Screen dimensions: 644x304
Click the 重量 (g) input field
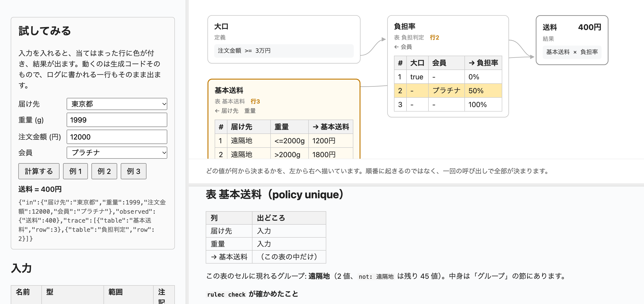pyautogui.click(x=117, y=120)
